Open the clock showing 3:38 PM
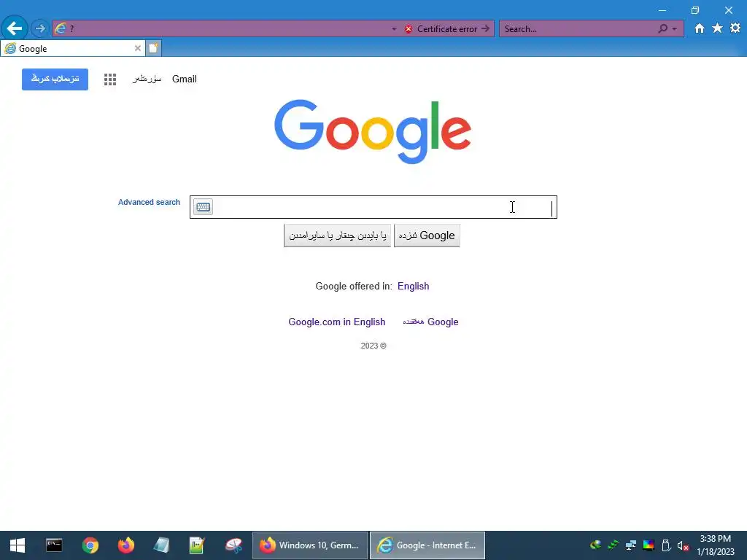The image size is (747, 560). click(x=715, y=545)
